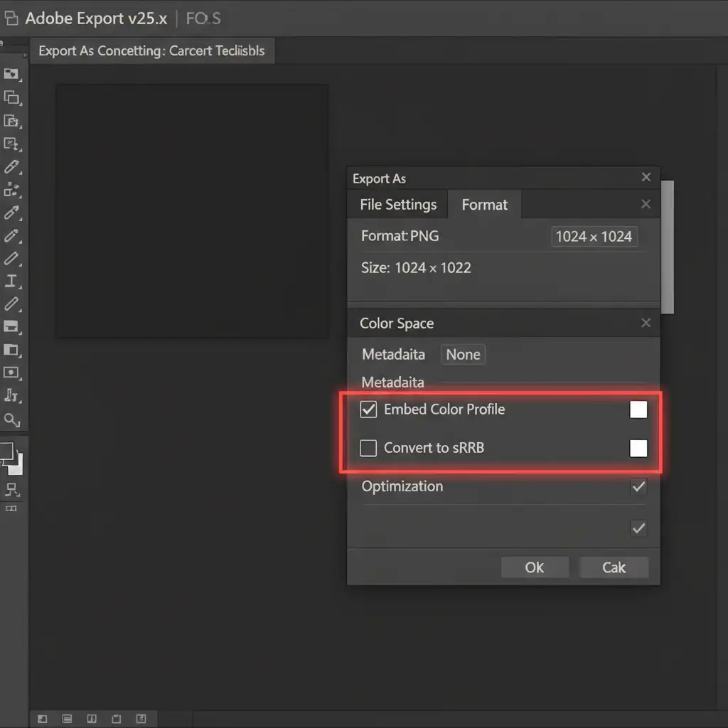Select the Zoom magnifier tool
The image size is (728, 728).
coord(11,419)
